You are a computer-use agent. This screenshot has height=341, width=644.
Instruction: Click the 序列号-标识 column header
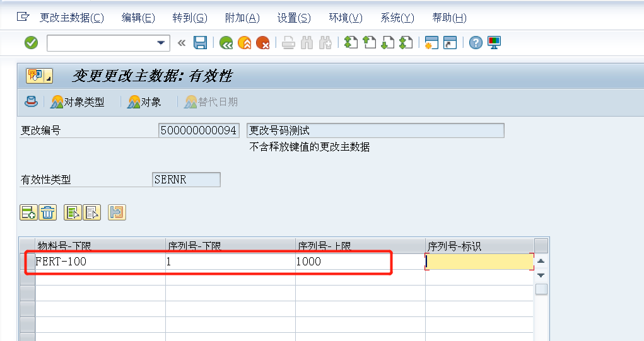coord(480,246)
